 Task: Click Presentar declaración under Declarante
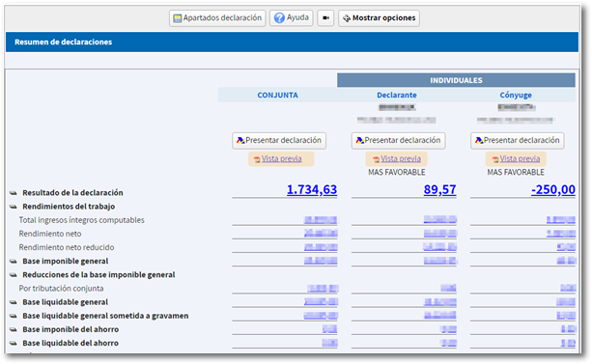point(398,140)
